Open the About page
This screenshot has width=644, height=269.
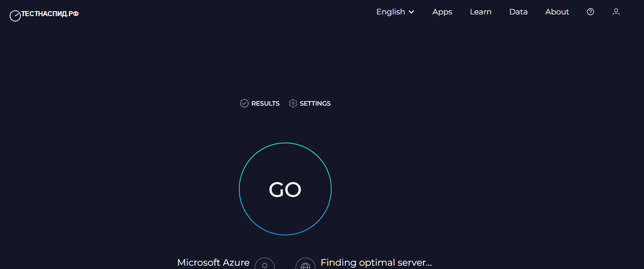pyautogui.click(x=557, y=12)
